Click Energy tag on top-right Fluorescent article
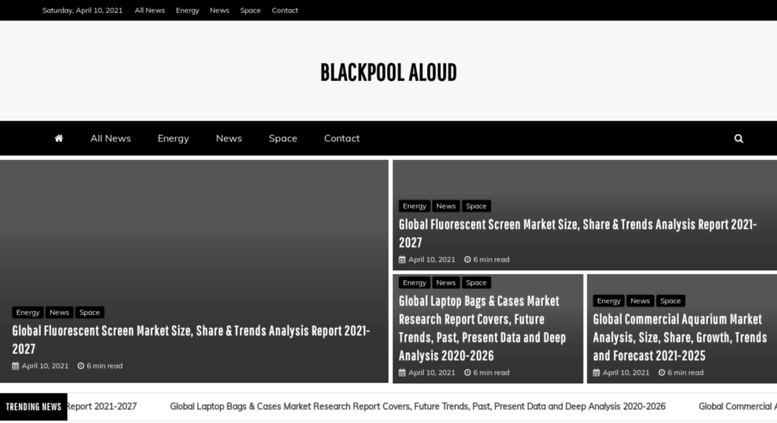The image size is (777, 423). (x=414, y=206)
